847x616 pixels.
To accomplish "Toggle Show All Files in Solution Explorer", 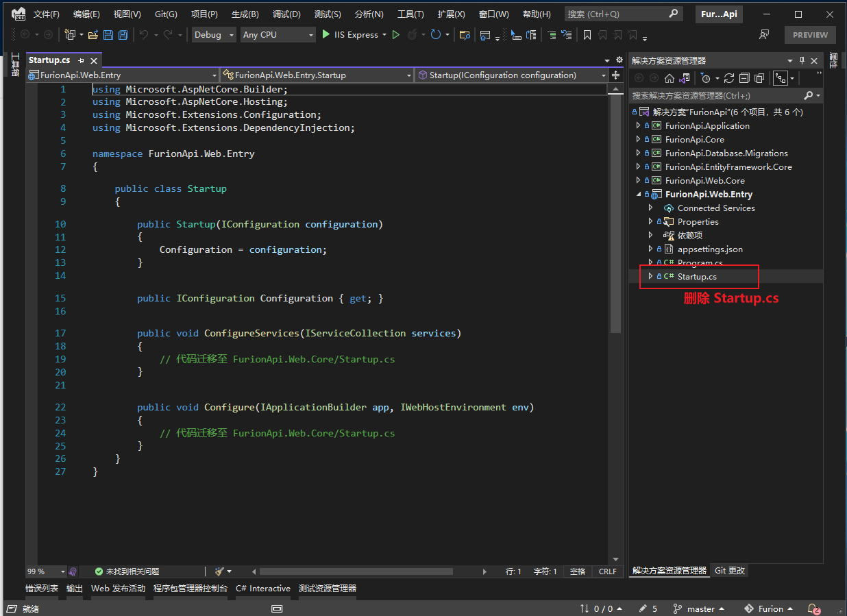I will tap(759, 78).
